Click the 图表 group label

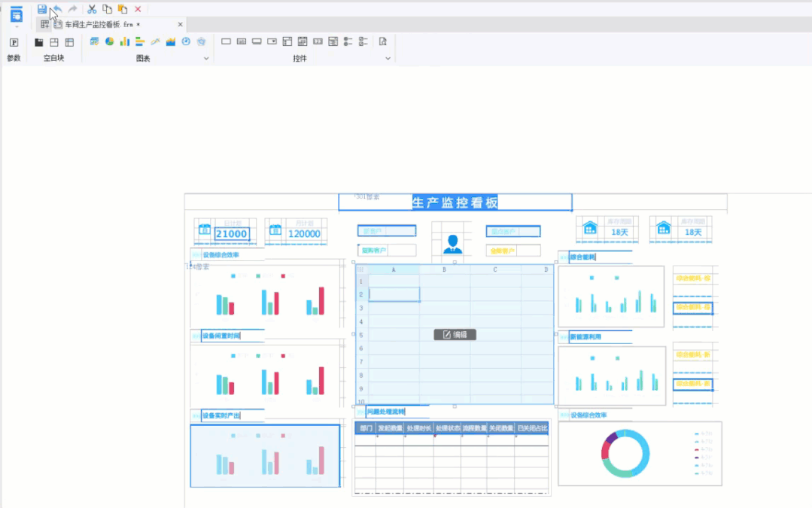143,59
